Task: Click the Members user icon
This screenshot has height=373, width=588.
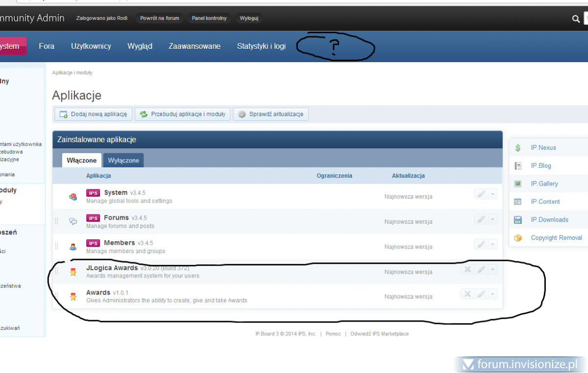Action: click(73, 247)
